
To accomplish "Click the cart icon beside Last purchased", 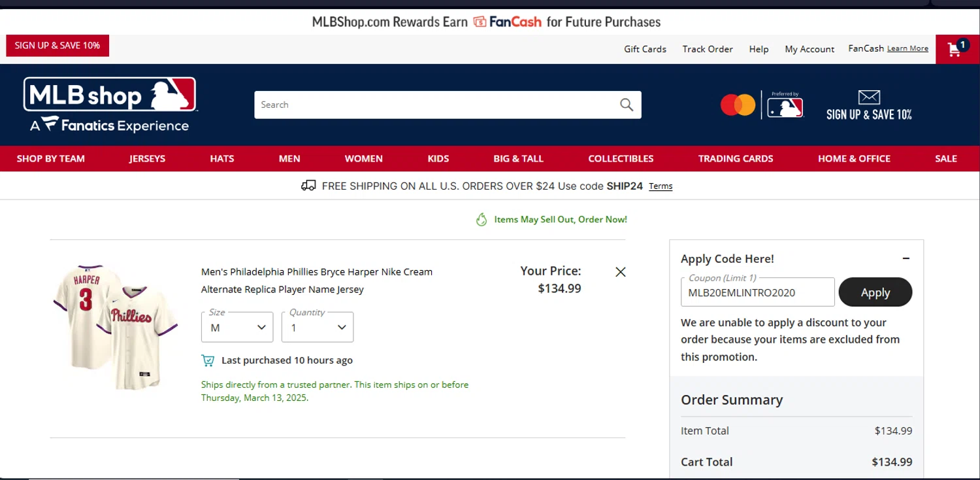I will click(208, 360).
